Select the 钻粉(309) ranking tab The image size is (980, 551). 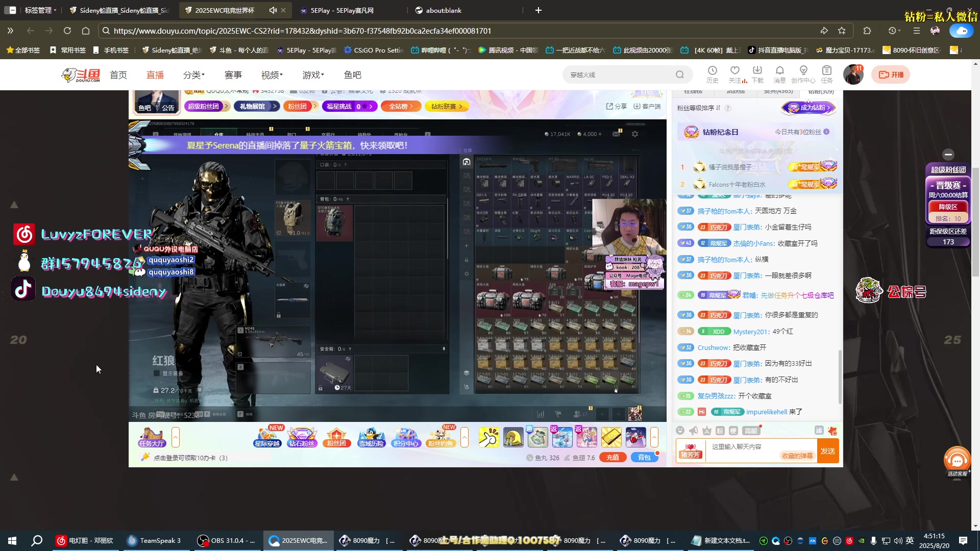[821, 92]
